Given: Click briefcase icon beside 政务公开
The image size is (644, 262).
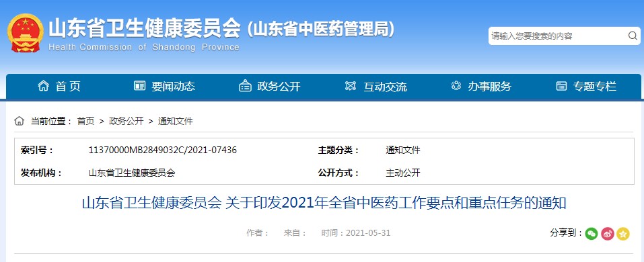Looking at the screenshot, I should [x=245, y=86].
